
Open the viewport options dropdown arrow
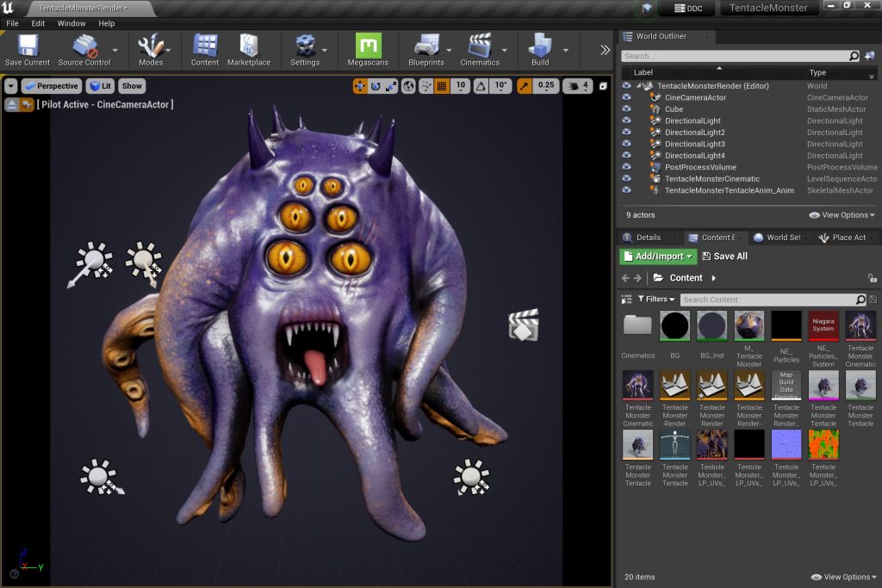pyautogui.click(x=11, y=86)
